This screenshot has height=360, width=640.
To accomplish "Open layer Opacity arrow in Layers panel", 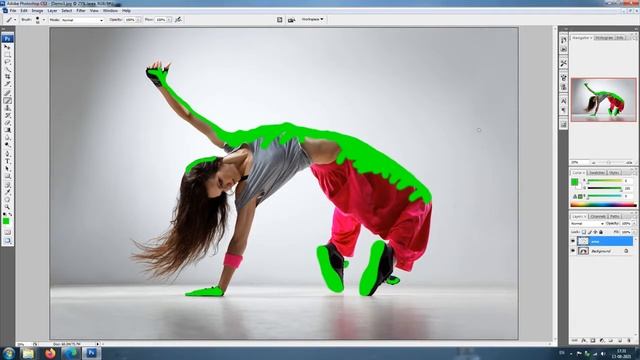I will pyautogui.click(x=634, y=224).
